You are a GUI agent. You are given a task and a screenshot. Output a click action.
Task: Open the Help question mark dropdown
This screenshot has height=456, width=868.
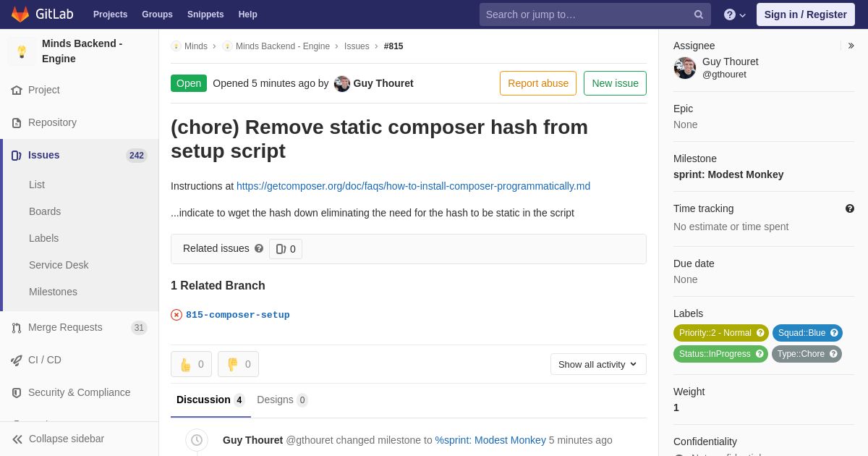(735, 14)
